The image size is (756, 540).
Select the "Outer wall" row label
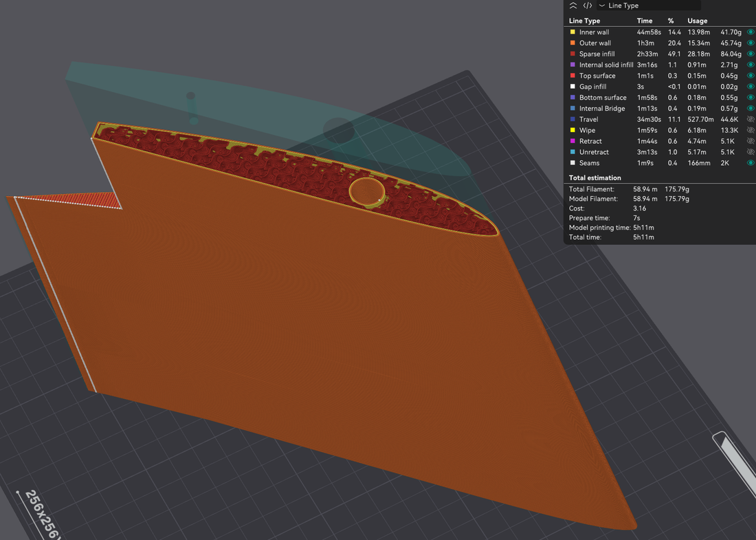(595, 43)
